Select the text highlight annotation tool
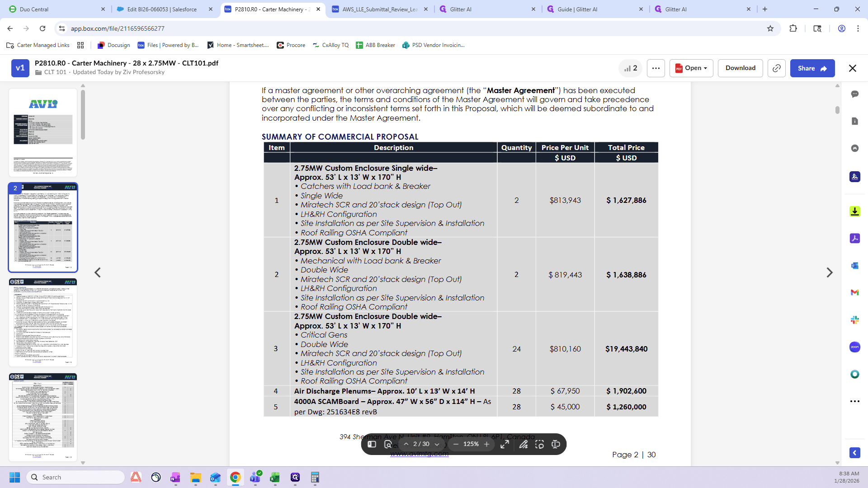Viewport: 868px width, 488px height. click(556, 444)
